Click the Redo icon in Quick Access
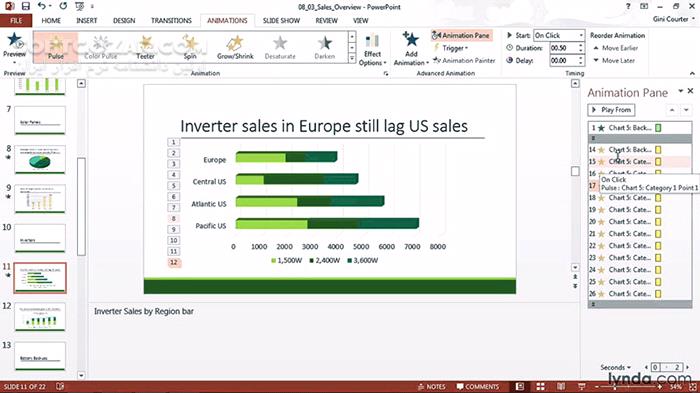 pyautogui.click(x=63, y=6)
